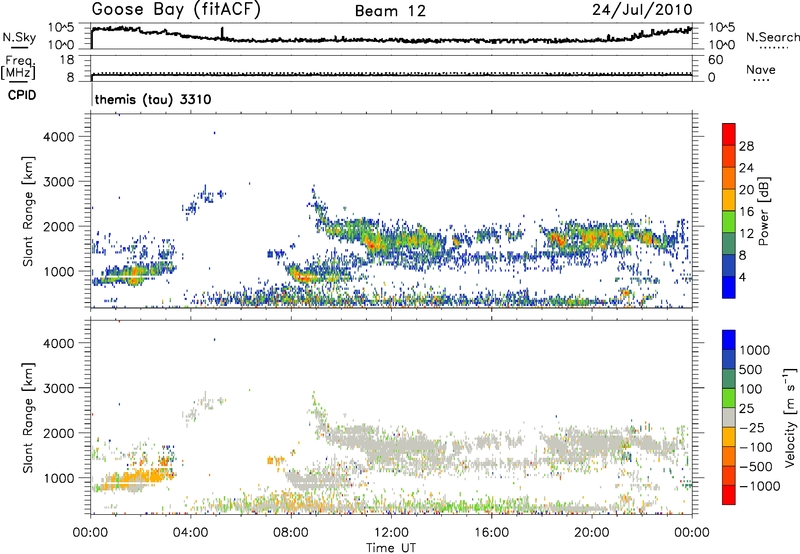
Task: Pick the gray Velocity segment between 25 and -25
Action: [x=729, y=417]
